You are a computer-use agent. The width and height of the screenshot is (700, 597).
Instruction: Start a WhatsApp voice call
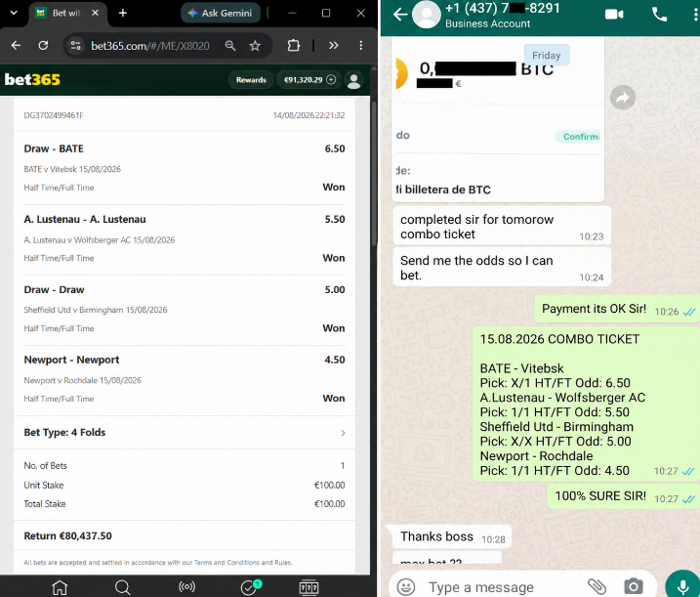click(659, 15)
